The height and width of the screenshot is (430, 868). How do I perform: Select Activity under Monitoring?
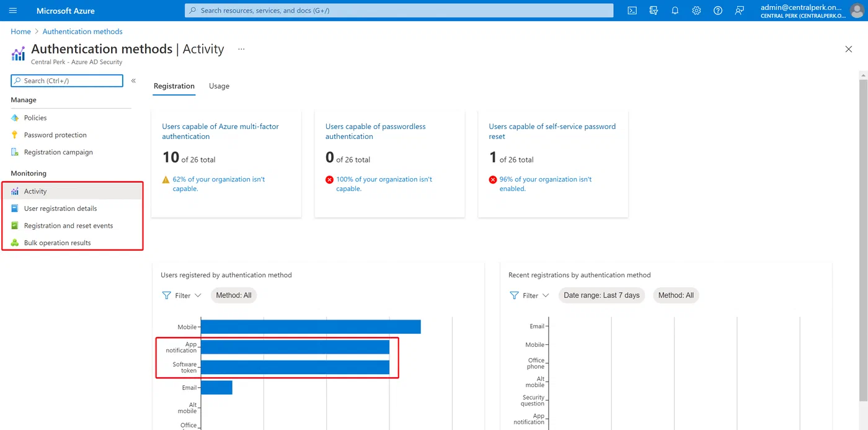[73, 191]
